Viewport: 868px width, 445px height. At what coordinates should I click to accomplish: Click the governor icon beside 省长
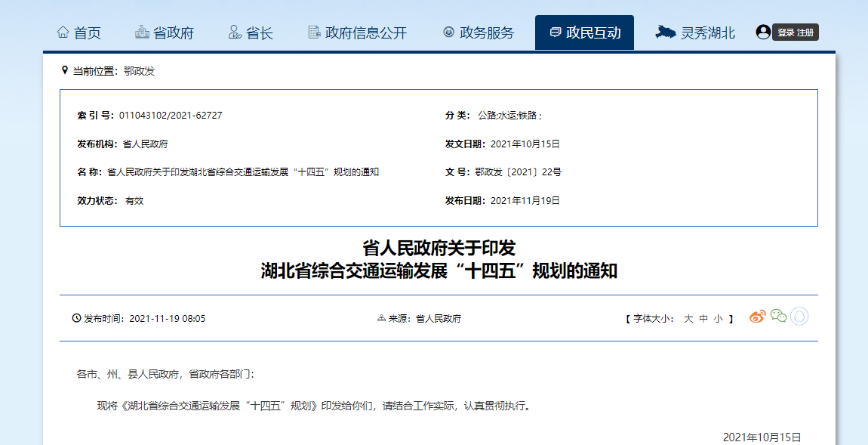click(x=235, y=32)
